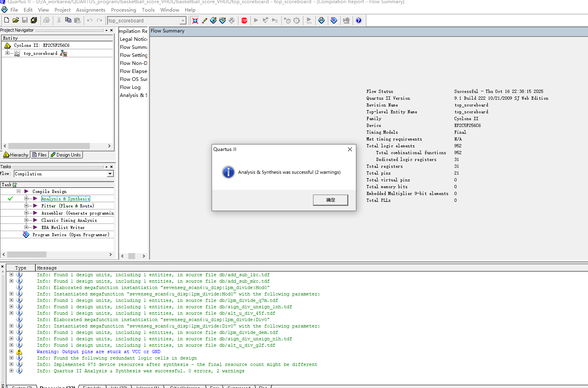588x388 pixels.
Task: Click the Undo arrow icon
Action: click(x=90, y=20)
